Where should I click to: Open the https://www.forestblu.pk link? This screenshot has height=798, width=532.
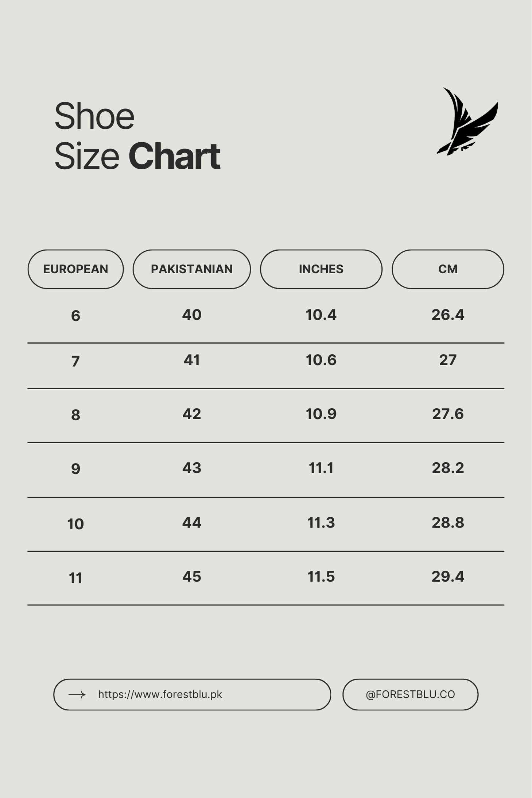[160, 694]
